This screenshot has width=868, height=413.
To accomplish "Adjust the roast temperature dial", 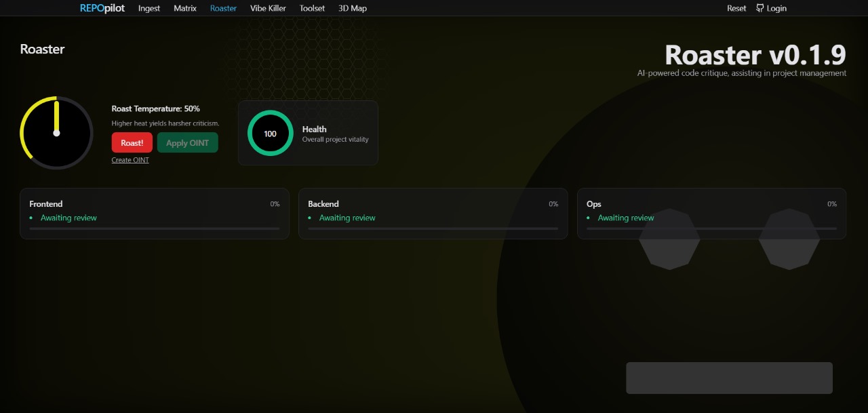I will (x=56, y=133).
